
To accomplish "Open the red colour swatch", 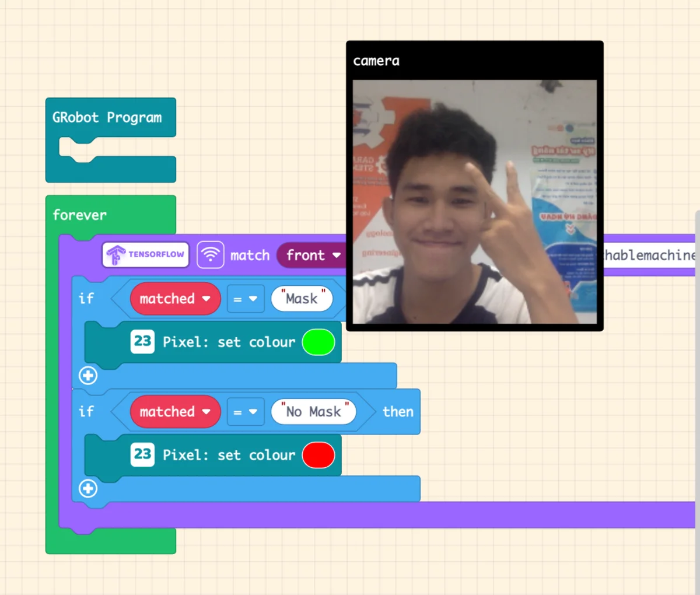I will [x=318, y=456].
